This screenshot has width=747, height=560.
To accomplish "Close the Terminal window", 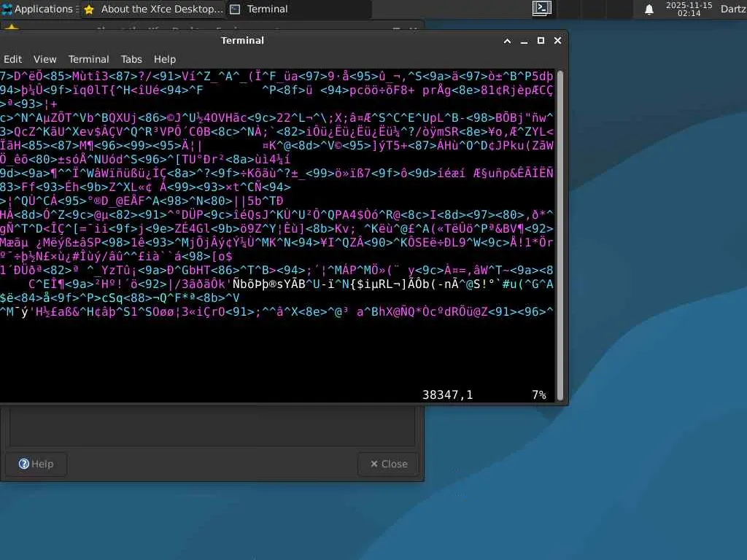I will [x=557, y=41].
